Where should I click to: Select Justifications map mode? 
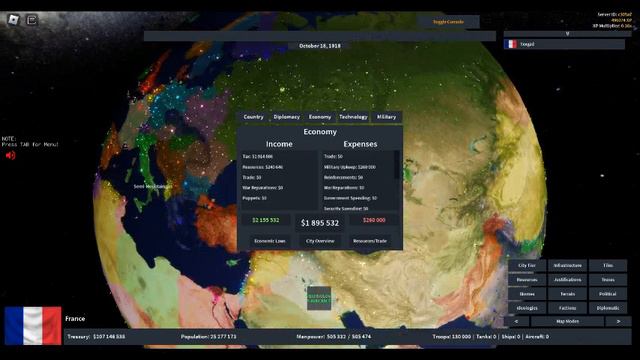click(567, 280)
